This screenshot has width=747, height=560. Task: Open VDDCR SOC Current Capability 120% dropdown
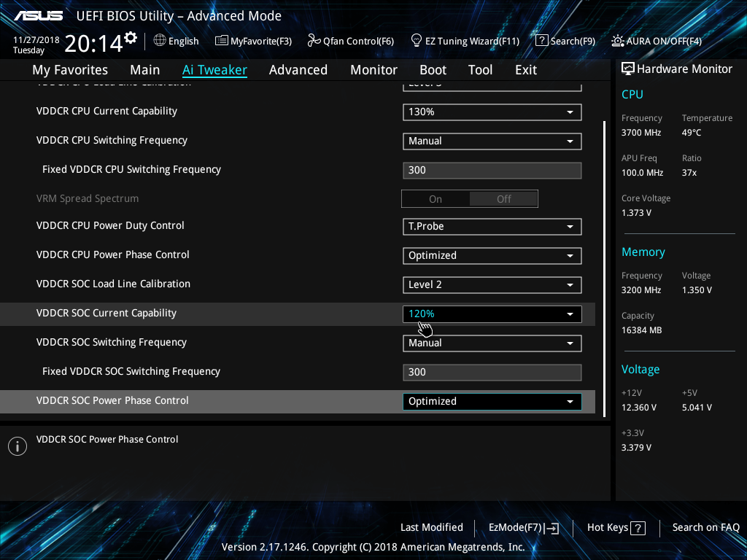(492, 314)
